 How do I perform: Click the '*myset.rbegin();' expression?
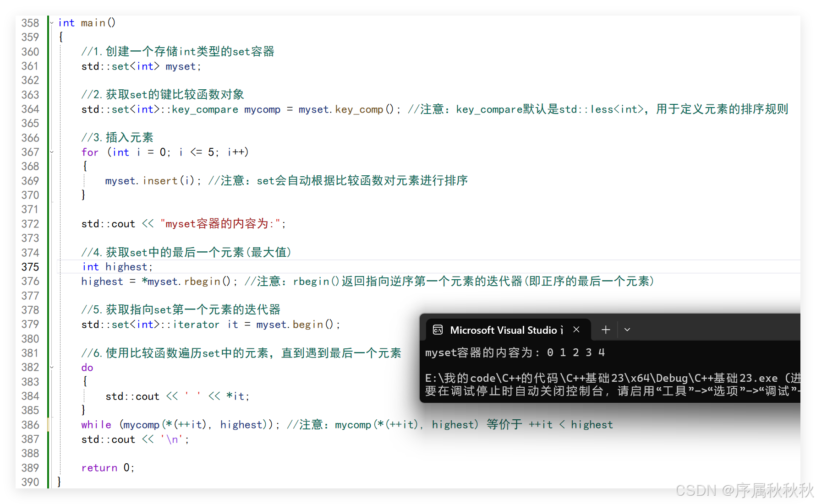tap(189, 282)
